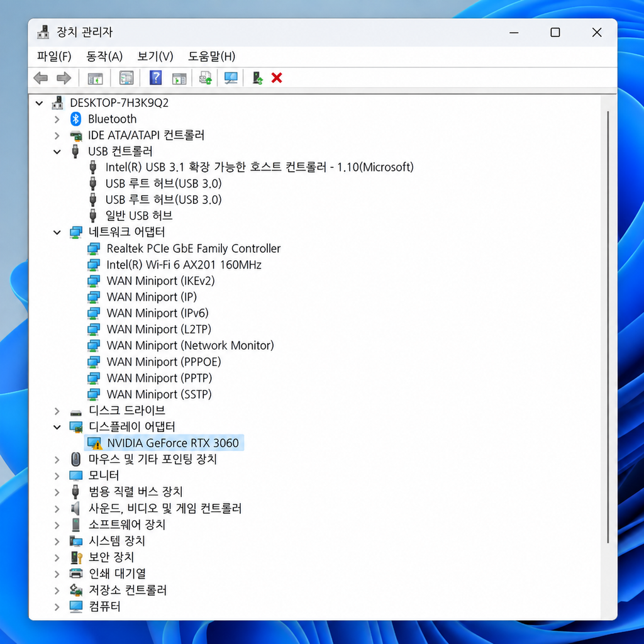644x644 pixels.
Task: Click the 네트워크 어댑터 category icon
Action: pos(76,232)
